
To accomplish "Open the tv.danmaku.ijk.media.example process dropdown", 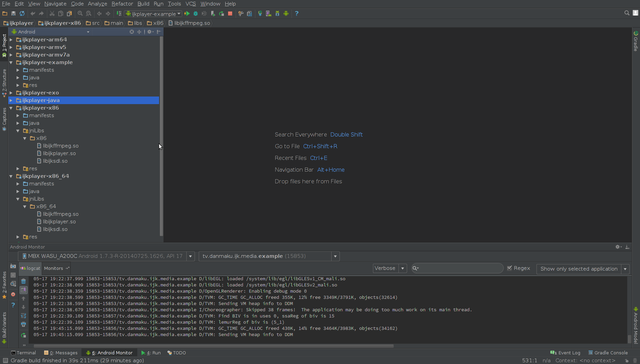I will [335, 256].
